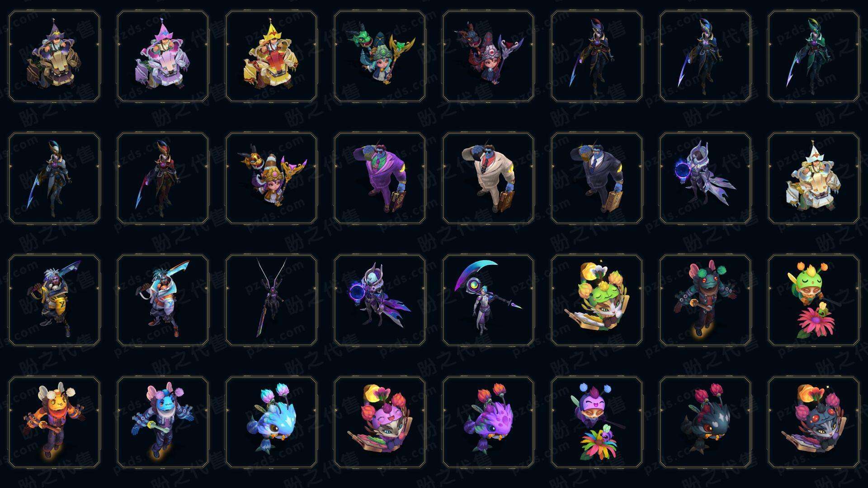Pick the purple feathered bird creature skin

[488, 422]
